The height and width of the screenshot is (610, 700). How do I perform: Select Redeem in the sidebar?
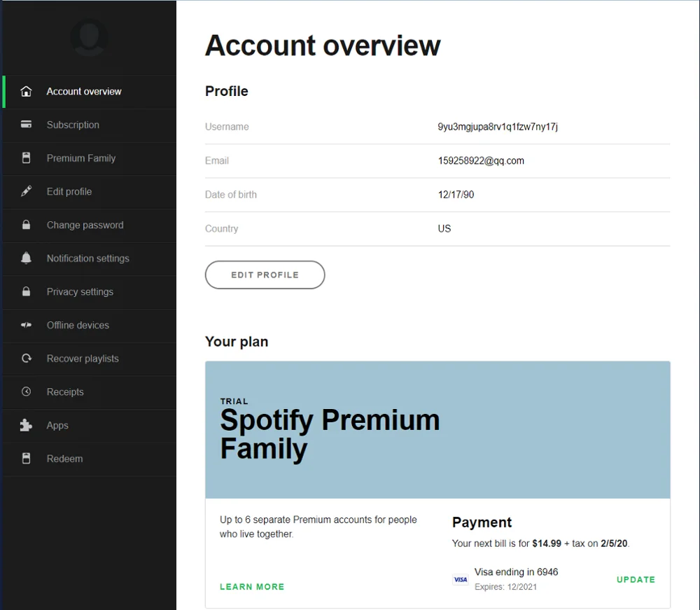click(90, 459)
